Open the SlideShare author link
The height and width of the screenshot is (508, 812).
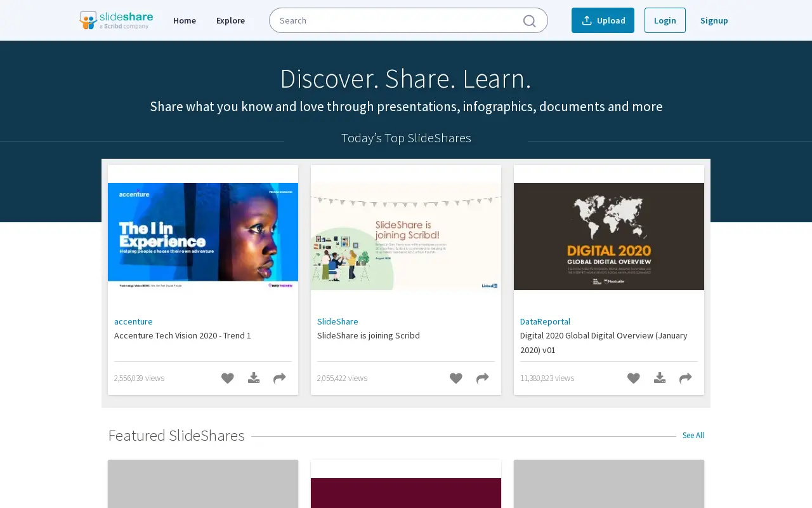click(337, 321)
